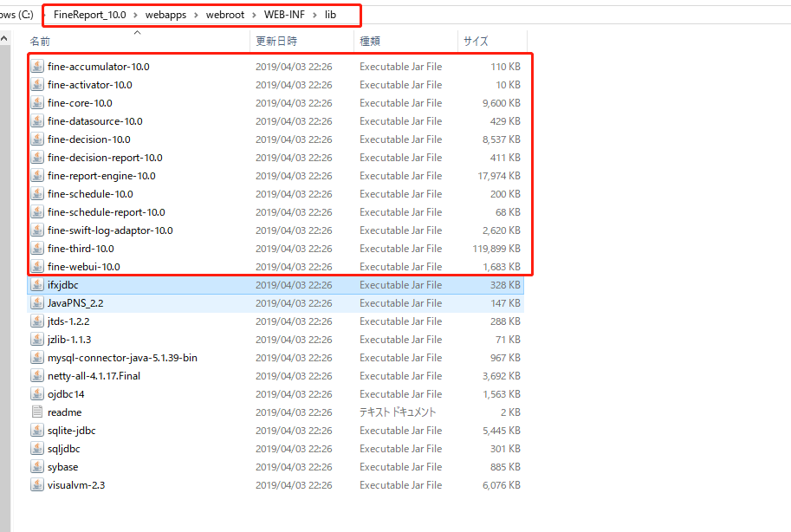The image size is (791, 532).
Task: Click the fine-swift-log-adaptor-10.0 jar icon
Action: click(37, 230)
